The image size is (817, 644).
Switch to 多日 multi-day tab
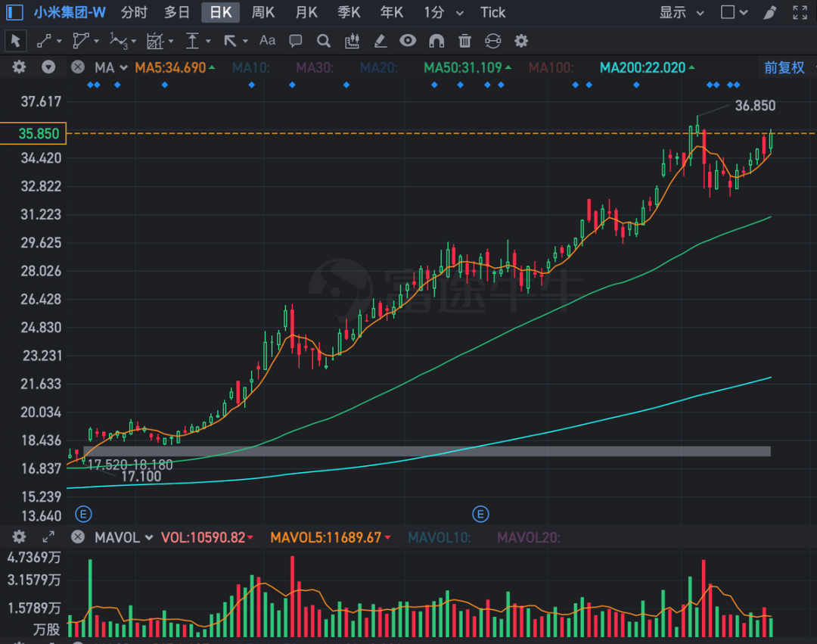coord(176,13)
